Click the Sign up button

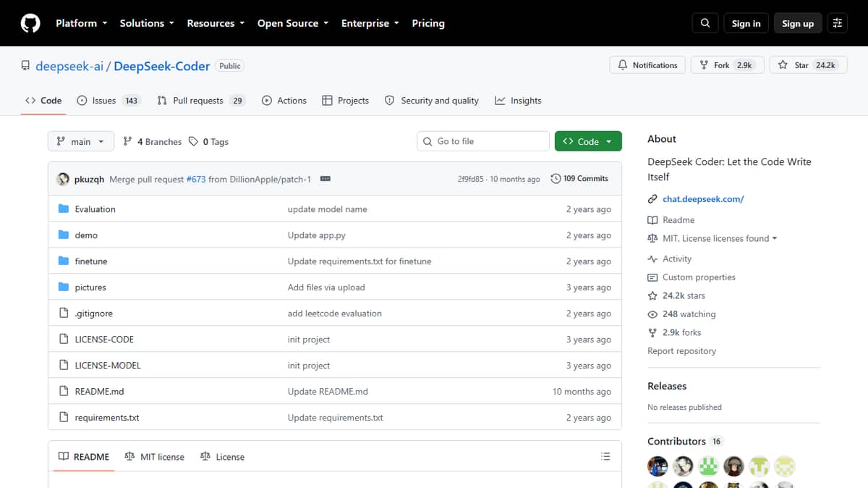tap(798, 23)
